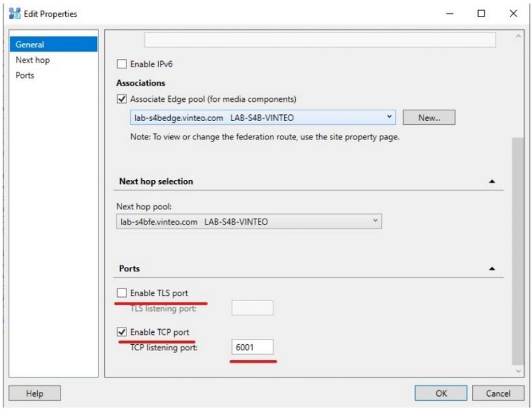Viewport: 532px width, 410px height.
Task: Open the Edge pool dropdown lab-s4bedge.vinteo.com
Action: coord(263,118)
